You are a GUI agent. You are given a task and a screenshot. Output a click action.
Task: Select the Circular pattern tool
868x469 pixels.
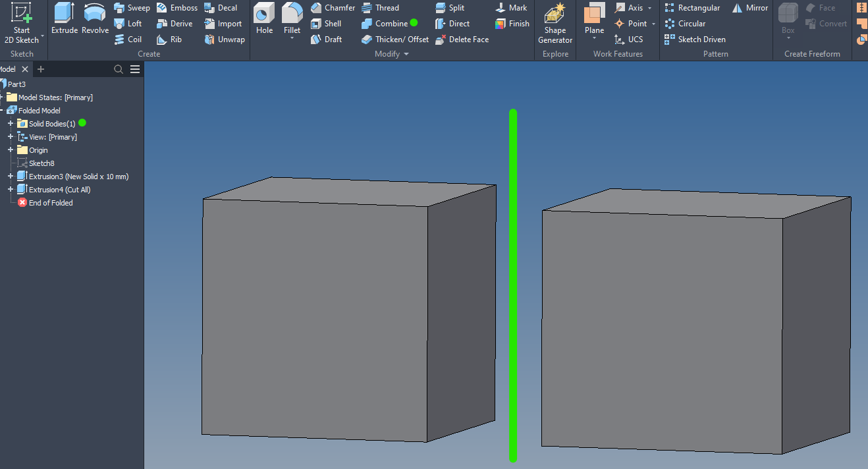tap(685, 24)
